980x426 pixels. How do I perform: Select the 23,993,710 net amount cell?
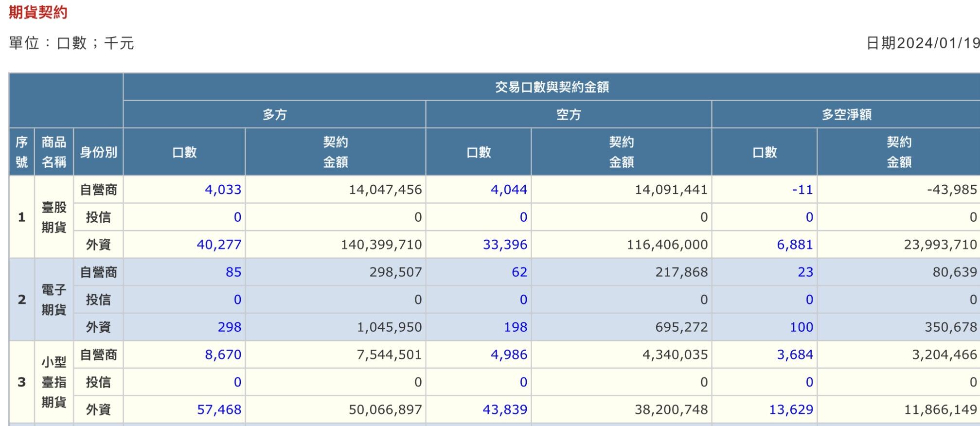click(899, 245)
